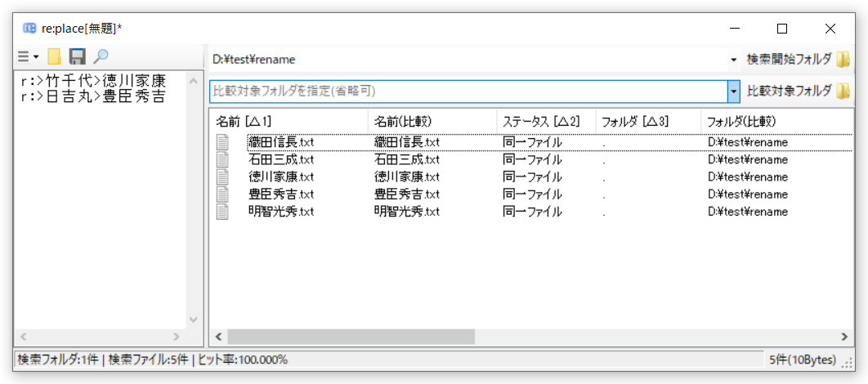Click the 同一ファイル status of 豊臣秀吉.txt
The height and width of the screenshot is (384, 868).
point(532,194)
